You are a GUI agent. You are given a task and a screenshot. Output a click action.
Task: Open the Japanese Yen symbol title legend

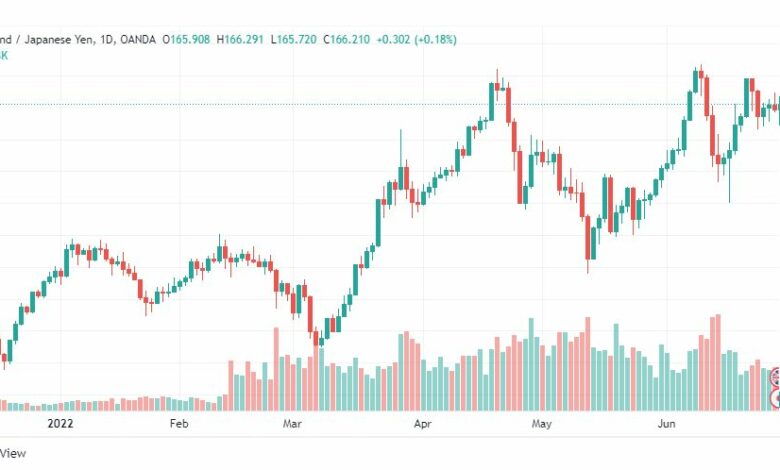click(46, 39)
